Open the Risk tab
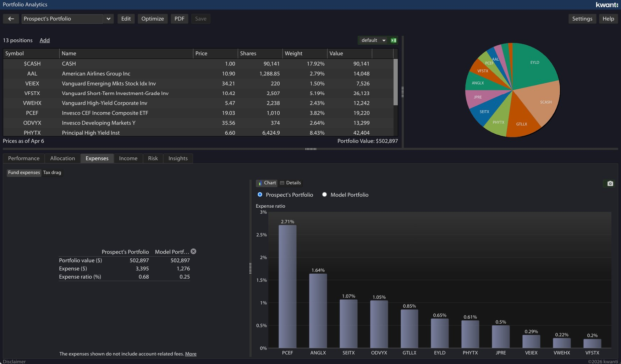Screen dimensions: 621x364 153,158
